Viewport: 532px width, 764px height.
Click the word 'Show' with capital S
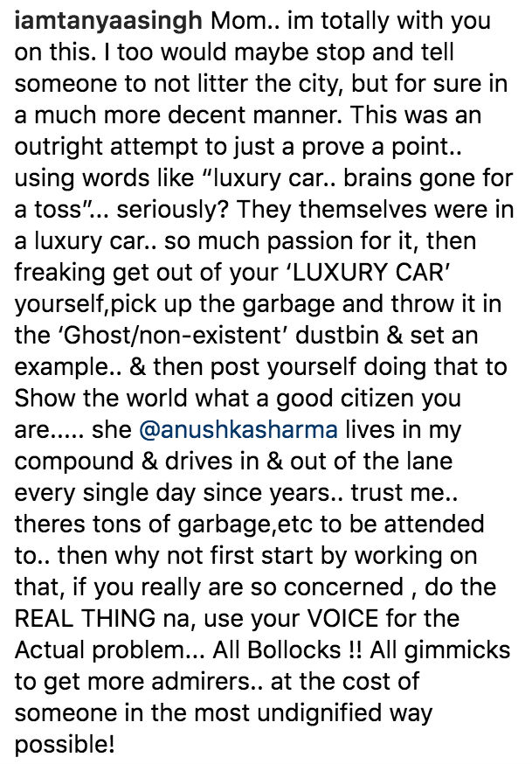click(45, 399)
